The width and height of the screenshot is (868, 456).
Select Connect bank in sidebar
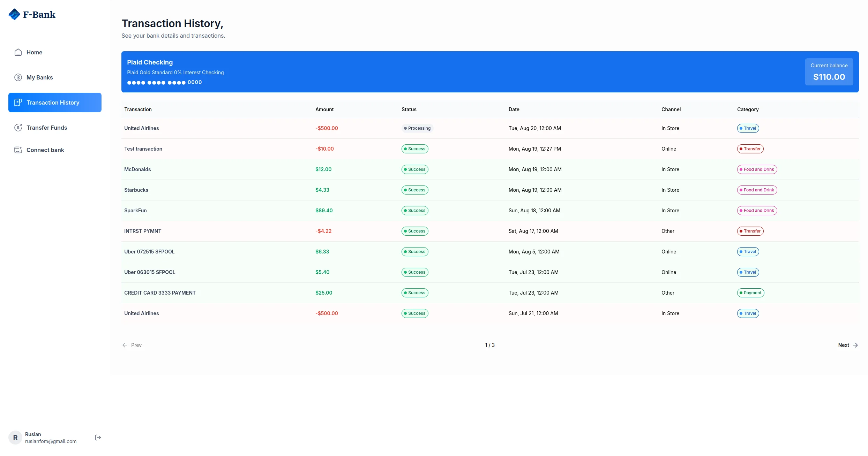pos(45,150)
